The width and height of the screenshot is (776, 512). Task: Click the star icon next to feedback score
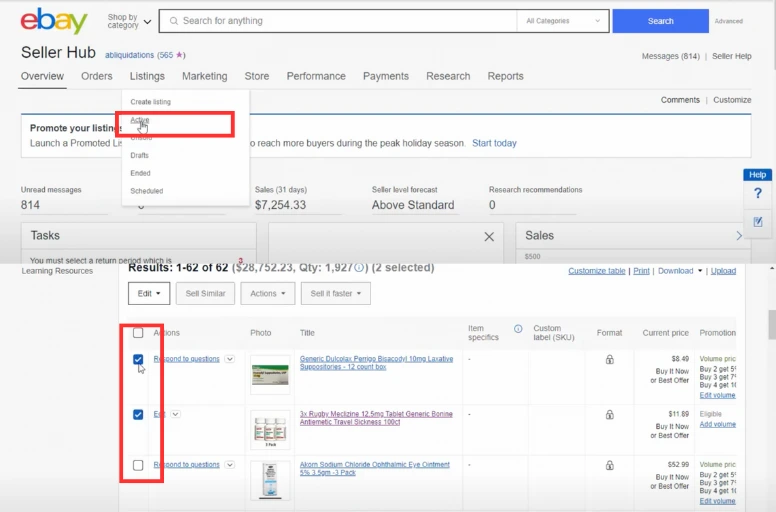(179, 55)
